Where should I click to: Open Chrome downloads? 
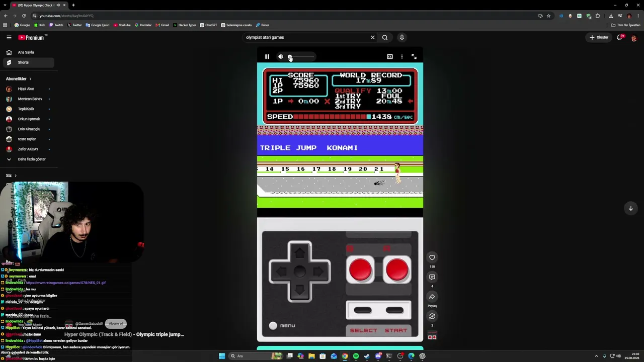tap(611, 16)
